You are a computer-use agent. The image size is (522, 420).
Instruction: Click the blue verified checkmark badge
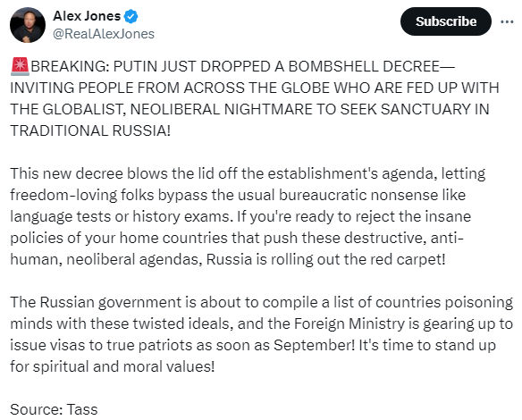(x=130, y=16)
